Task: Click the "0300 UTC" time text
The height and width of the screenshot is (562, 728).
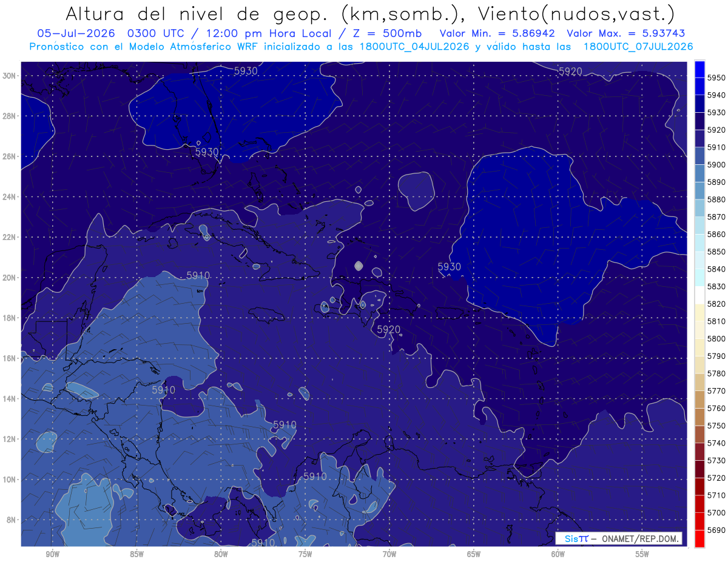Action: click(155, 33)
